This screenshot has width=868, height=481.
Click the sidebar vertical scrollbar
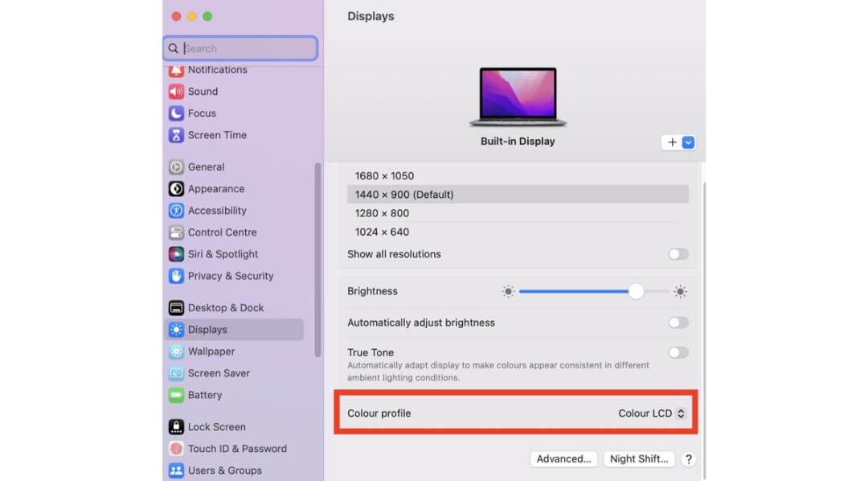[x=317, y=259]
